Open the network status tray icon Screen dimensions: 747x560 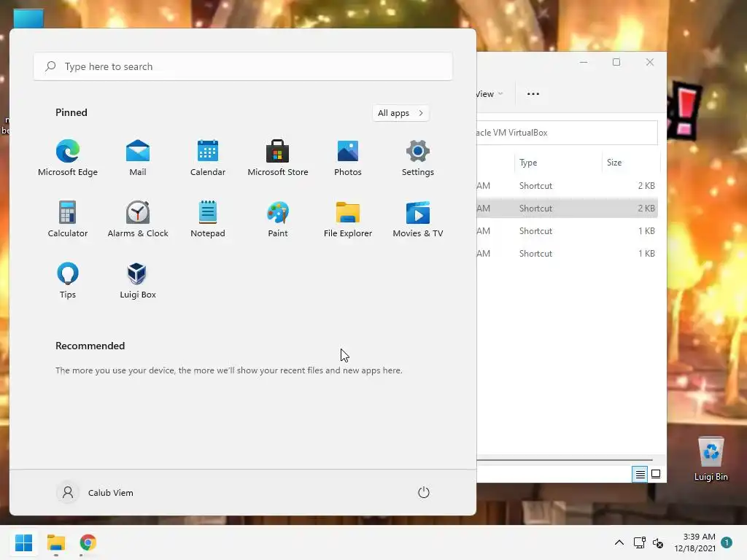[x=639, y=542]
